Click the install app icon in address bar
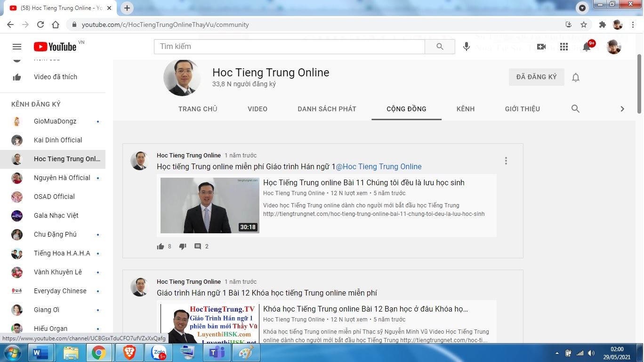644x362 pixels. click(569, 25)
